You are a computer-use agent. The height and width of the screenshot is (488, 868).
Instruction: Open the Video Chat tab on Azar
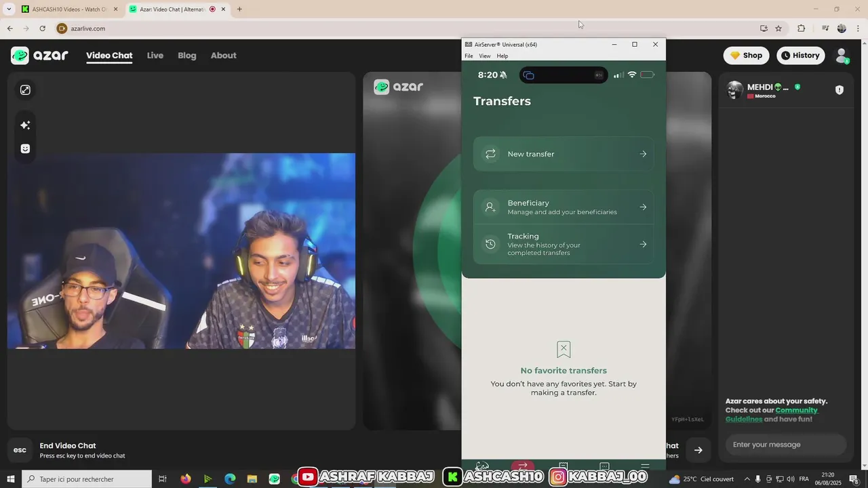point(109,56)
